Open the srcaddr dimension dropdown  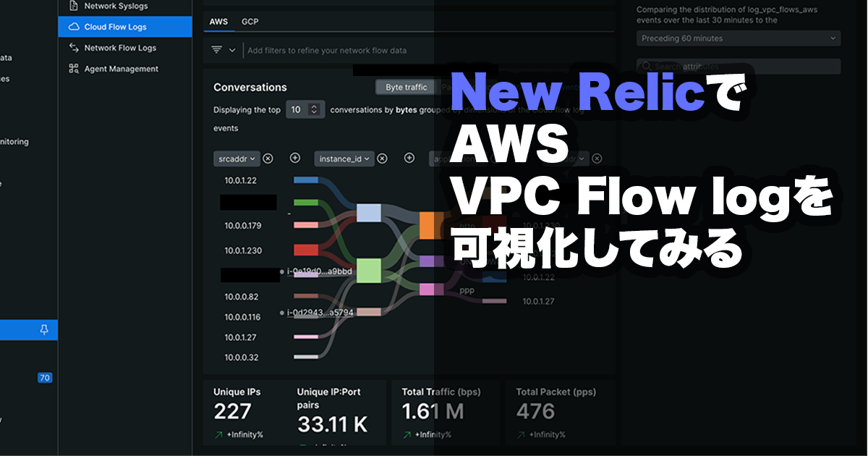pyautogui.click(x=236, y=159)
